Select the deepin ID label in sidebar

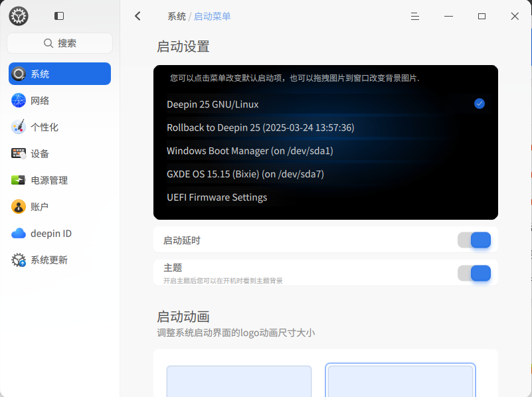click(x=51, y=233)
